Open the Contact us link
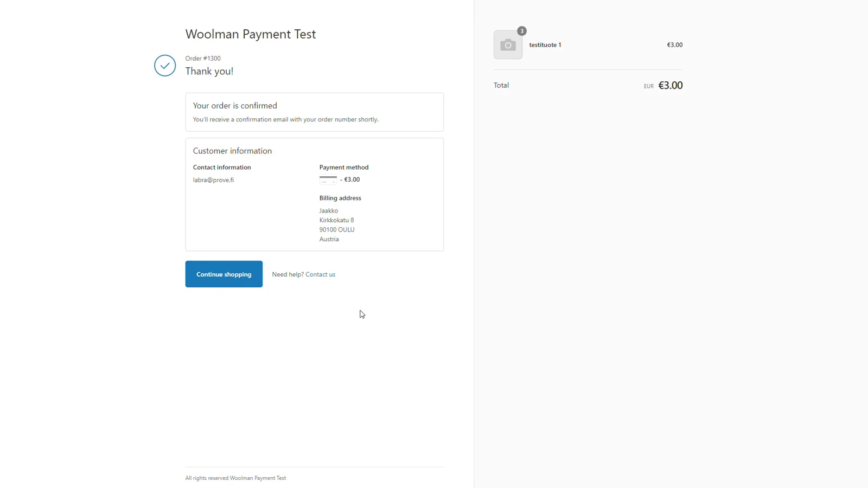The height and width of the screenshot is (488, 868). click(320, 274)
